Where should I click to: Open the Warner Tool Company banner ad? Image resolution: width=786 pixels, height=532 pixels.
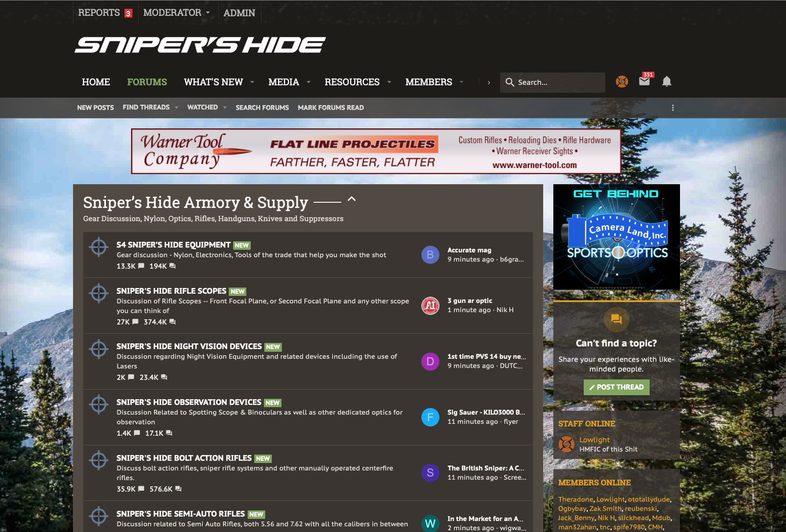coord(376,151)
